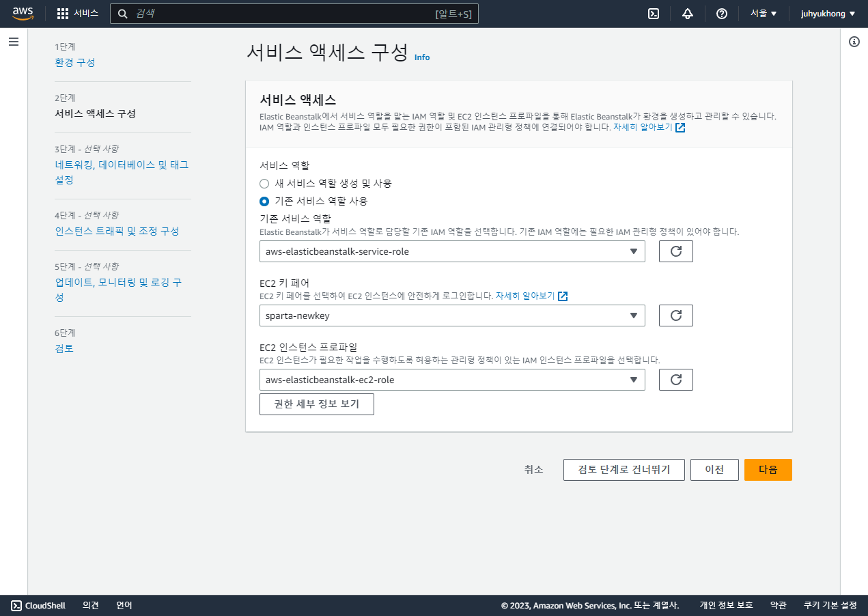The width and height of the screenshot is (868, 616).
Task: Click 권한 세부 정보 보기 button
Action: coord(317,404)
